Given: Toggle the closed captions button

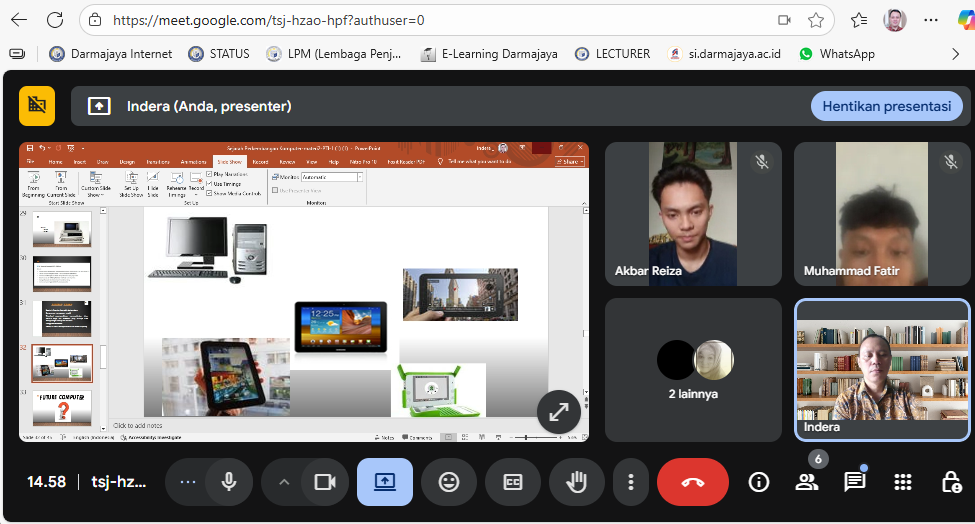Looking at the screenshot, I should (x=513, y=482).
